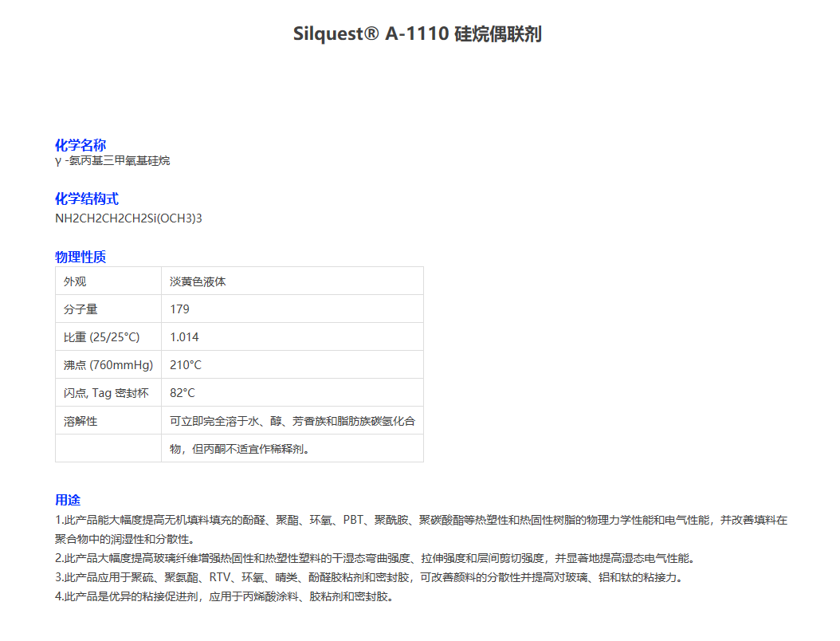Select the 分子量 row label

click(80, 309)
